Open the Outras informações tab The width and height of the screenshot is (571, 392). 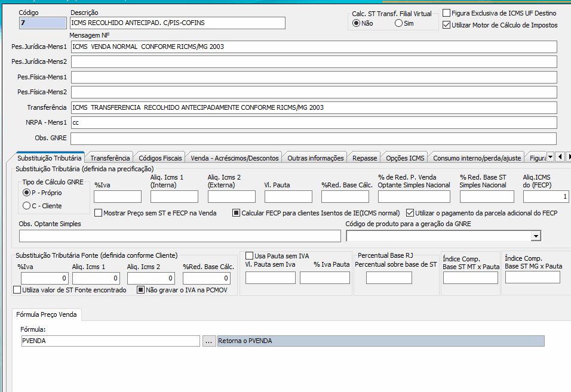pyautogui.click(x=315, y=158)
